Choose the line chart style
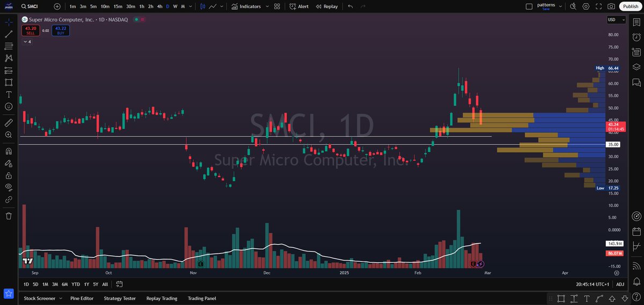The height and width of the screenshot is (305, 644). [x=213, y=6]
